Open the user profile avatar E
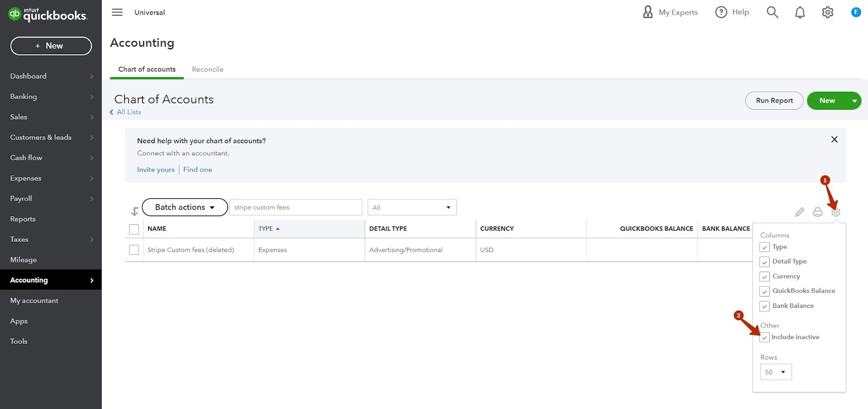This screenshot has height=409, width=868. point(856,12)
